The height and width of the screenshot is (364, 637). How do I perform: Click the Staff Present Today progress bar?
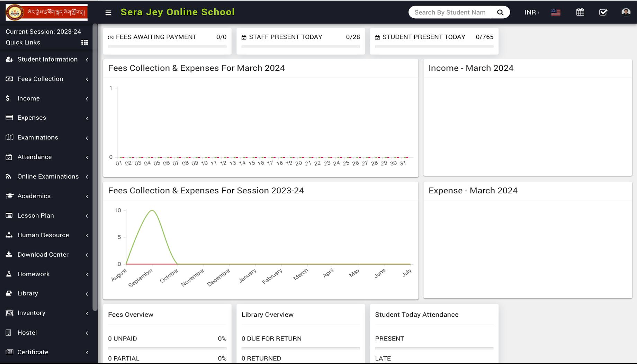pos(300,46)
